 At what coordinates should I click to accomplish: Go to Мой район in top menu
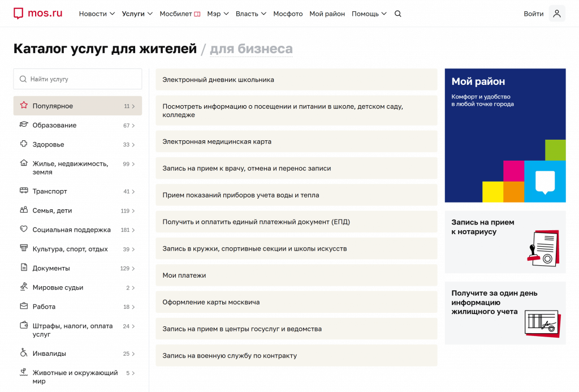pyautogui.click(x=327, y=14)
